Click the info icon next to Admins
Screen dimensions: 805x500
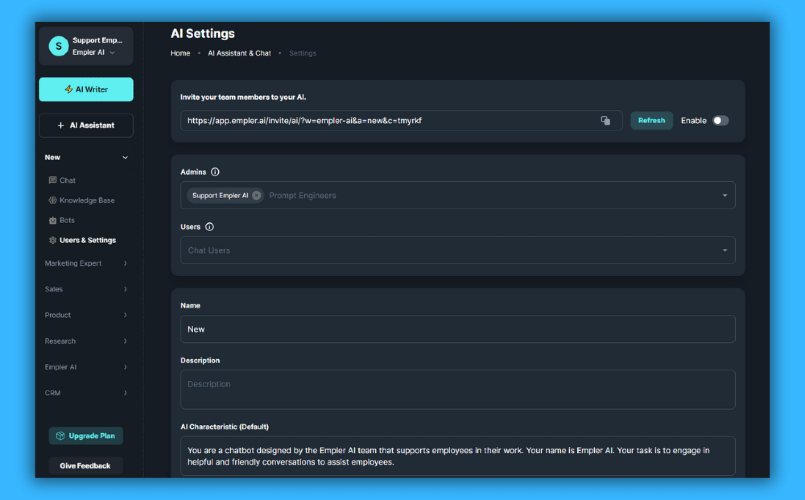215,172
